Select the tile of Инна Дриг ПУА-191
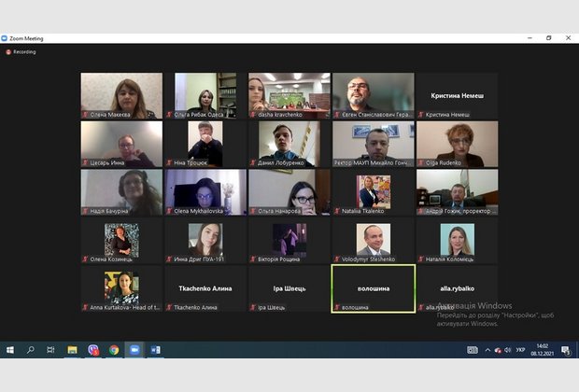The height and width of the screenshot is (392, 579). tap(205, 240)
